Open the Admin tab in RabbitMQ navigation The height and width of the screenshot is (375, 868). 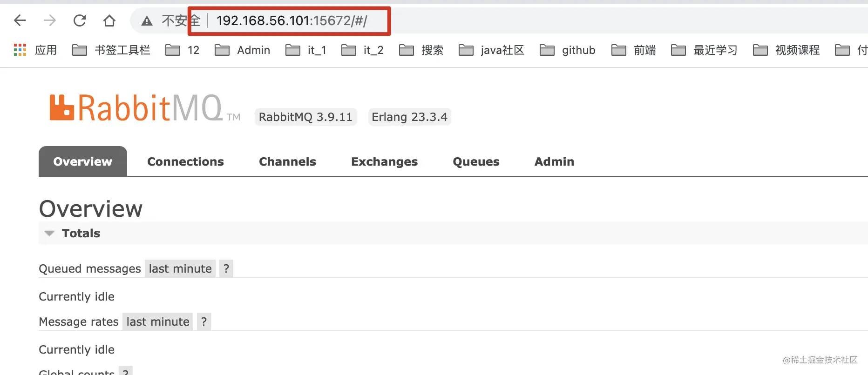coord(554,161)
